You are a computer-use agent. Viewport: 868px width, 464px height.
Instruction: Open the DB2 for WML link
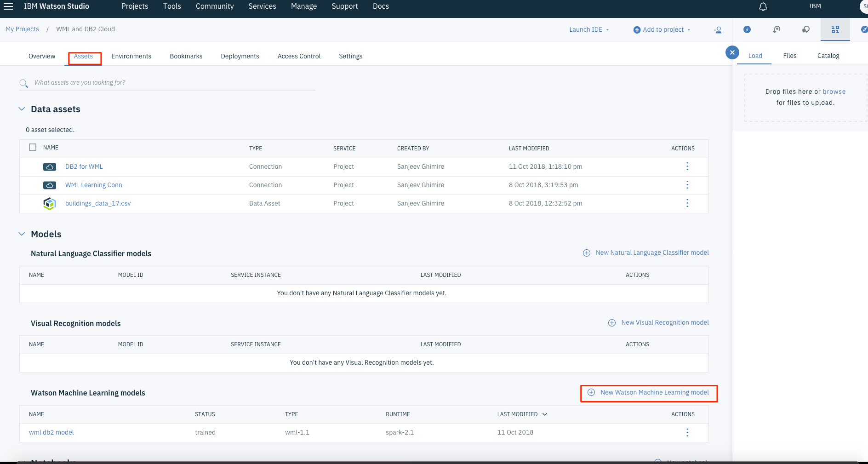84,166
